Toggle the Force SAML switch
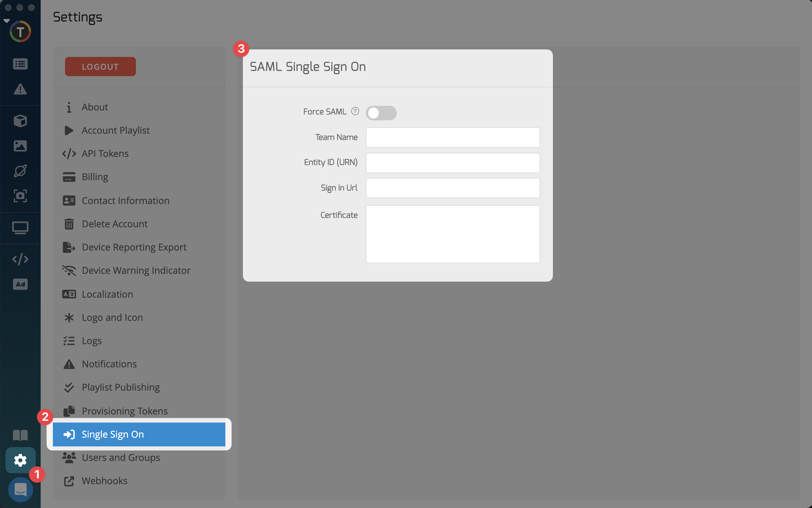The height and width of the screenshot is (508, 812). click(x=381, y=113)
